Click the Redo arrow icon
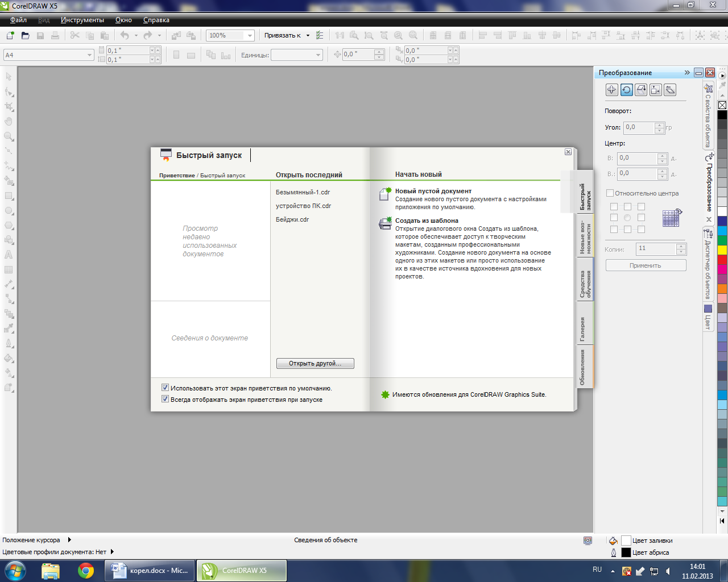This screenshot has width=728, height=582. point(148,35)
